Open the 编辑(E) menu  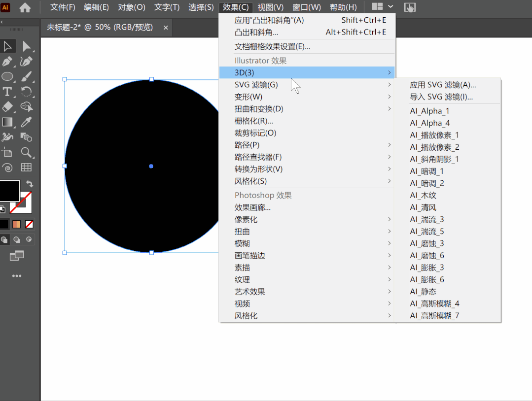pos(96,7)
